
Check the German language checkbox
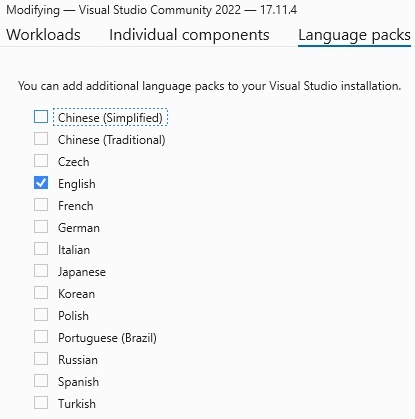[x=41, y=227]
